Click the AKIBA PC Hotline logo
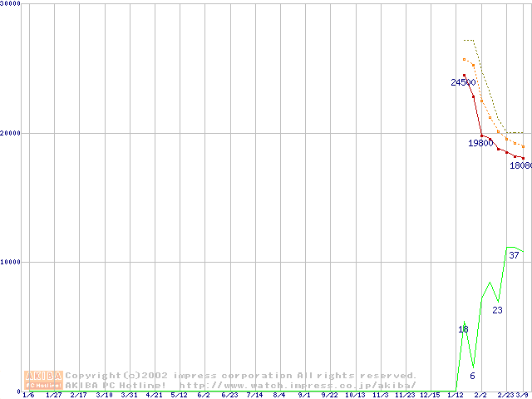The image size is (532, 399). (44, 380)
